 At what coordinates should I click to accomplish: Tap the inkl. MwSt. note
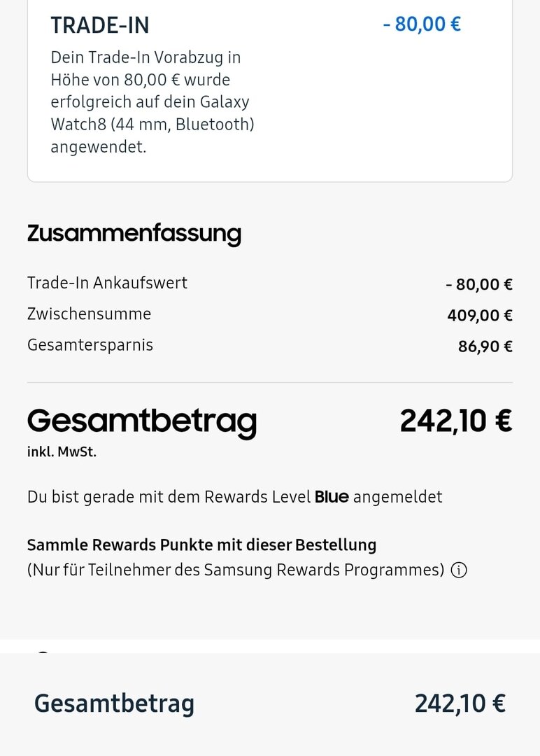(62, 452)
